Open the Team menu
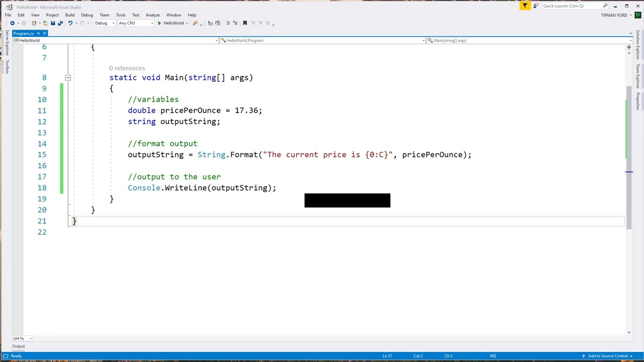The image size is (644, 362). (104, 15)
